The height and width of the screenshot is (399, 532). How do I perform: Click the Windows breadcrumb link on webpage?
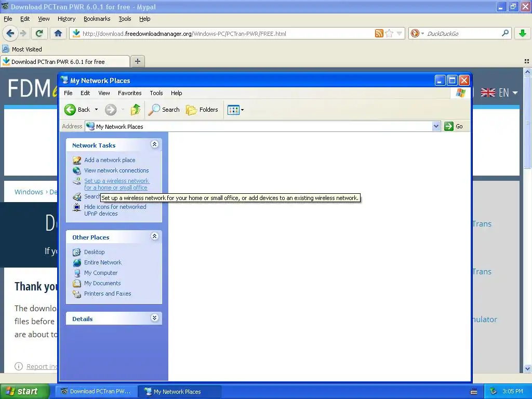tap(29, 192)
